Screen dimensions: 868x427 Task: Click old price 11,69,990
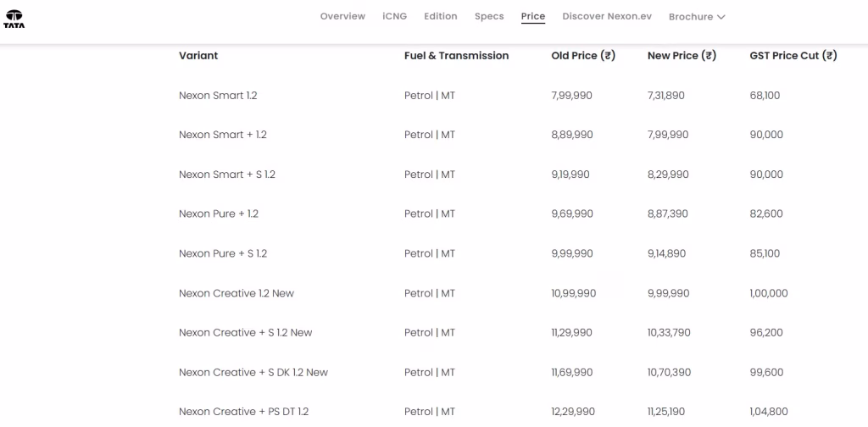click(x=572, y=372)
